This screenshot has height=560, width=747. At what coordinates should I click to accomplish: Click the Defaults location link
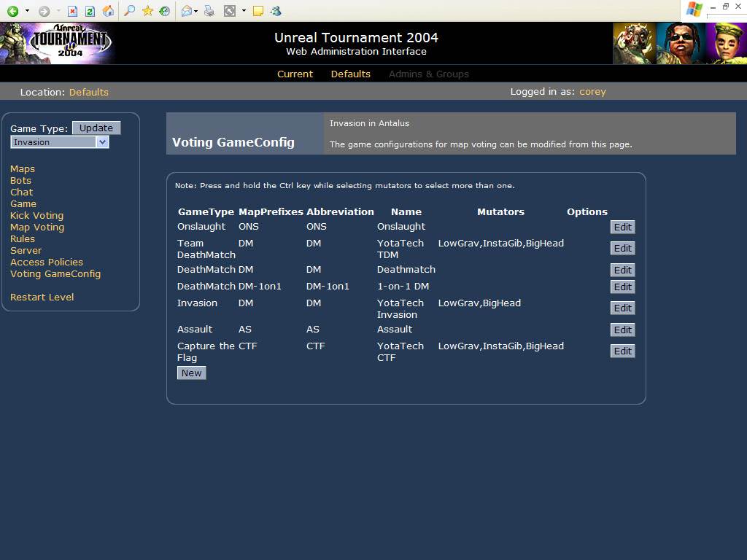point(88,92)
